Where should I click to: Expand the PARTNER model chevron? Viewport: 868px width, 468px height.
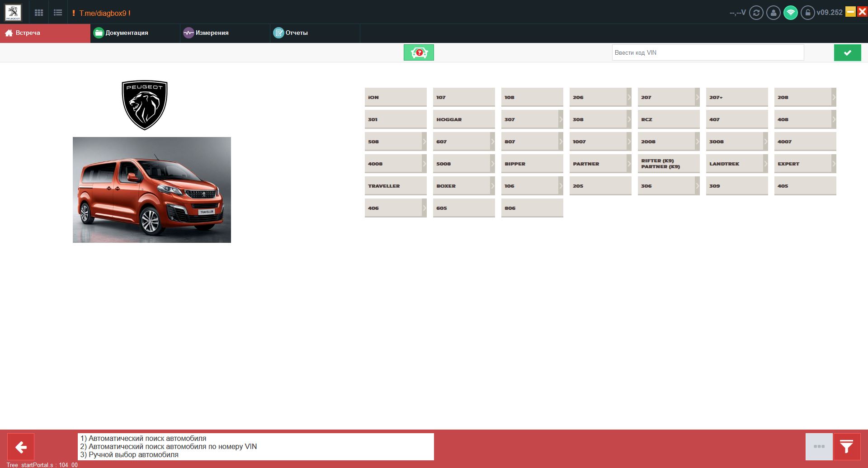point(629,164)
